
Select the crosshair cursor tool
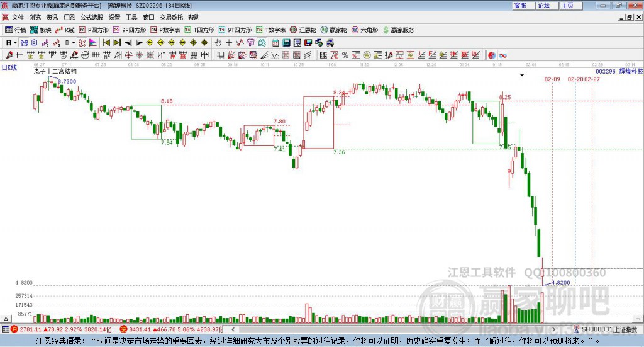(229, 43)
